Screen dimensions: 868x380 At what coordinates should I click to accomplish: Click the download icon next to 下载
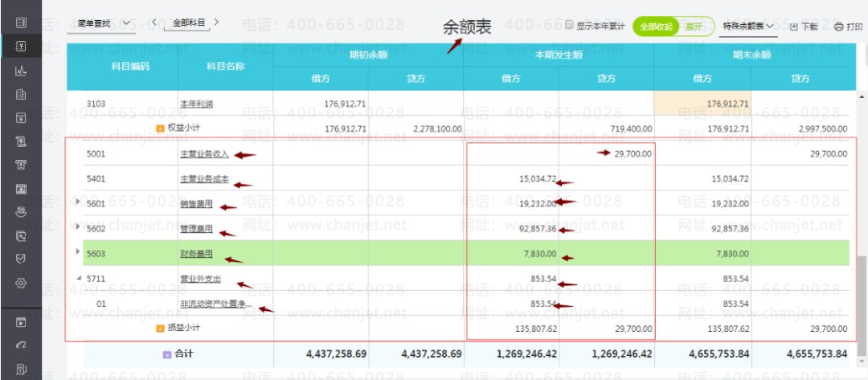[794, 27]
